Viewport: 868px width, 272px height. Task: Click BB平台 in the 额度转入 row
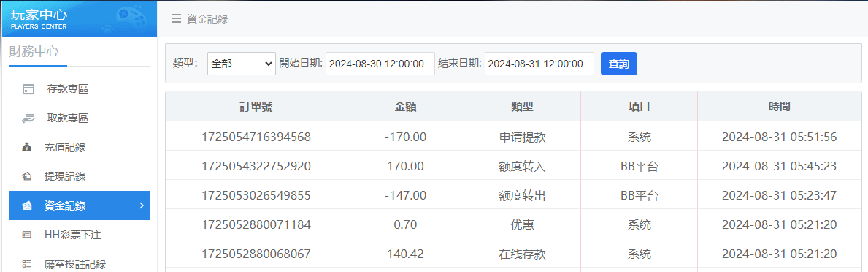[x=639, y=166]
